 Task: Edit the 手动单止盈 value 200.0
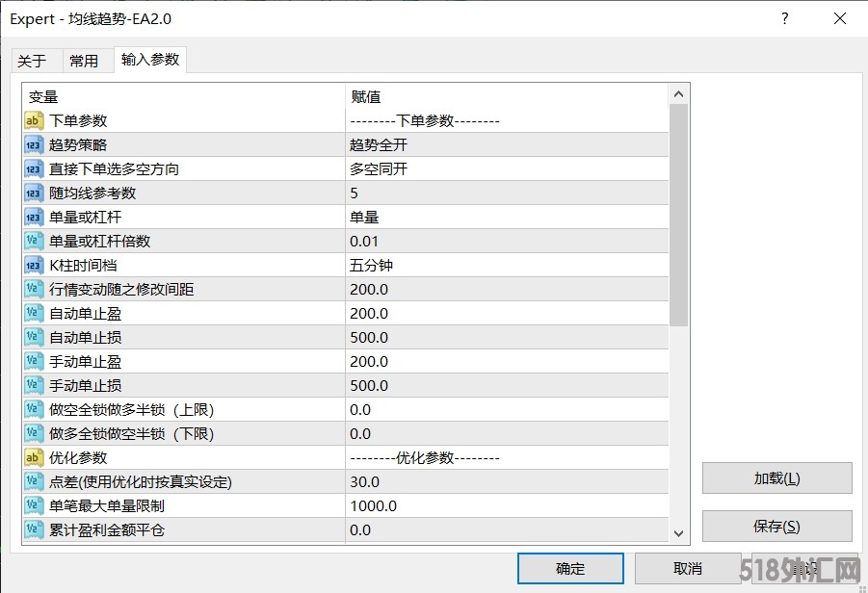click(507, 361)
